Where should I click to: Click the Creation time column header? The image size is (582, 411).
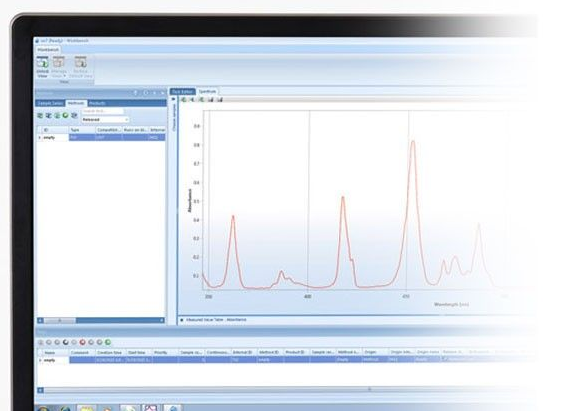(x=110, y=352)
